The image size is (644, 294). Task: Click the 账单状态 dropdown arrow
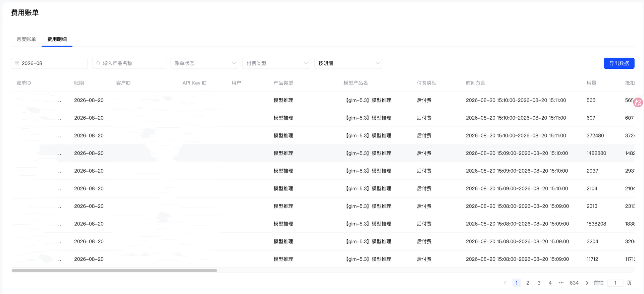(234, 63)
